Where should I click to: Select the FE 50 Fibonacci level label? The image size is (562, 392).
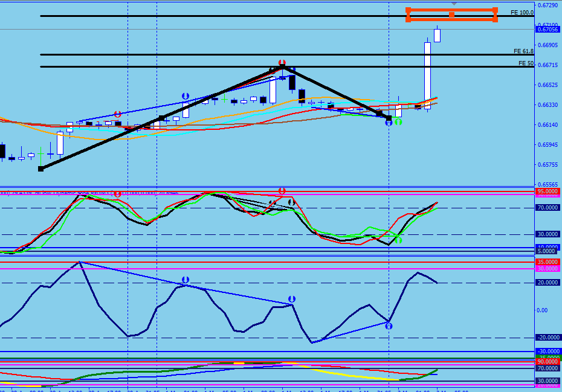point(526,63)
